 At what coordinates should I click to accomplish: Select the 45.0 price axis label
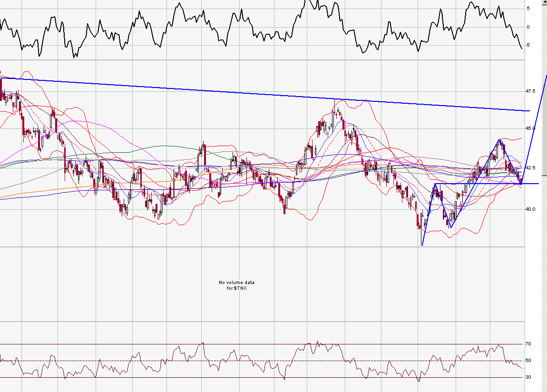pos(530,128)
